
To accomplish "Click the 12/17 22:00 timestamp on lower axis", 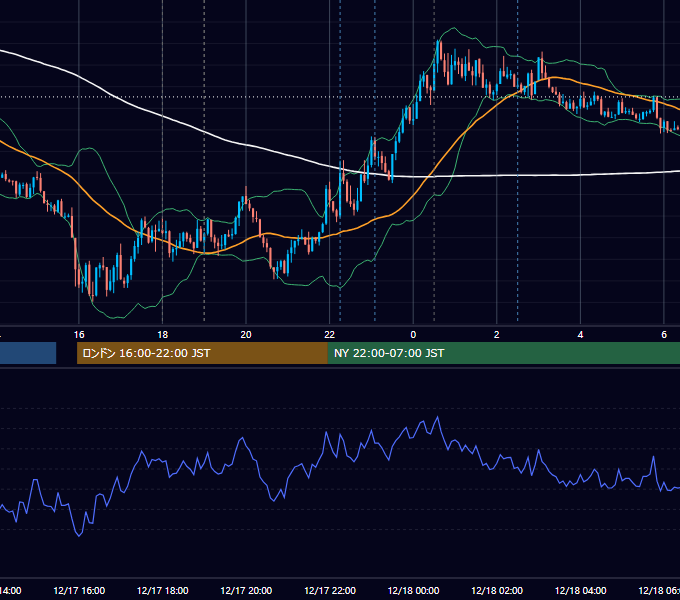I will coord(330,590).
